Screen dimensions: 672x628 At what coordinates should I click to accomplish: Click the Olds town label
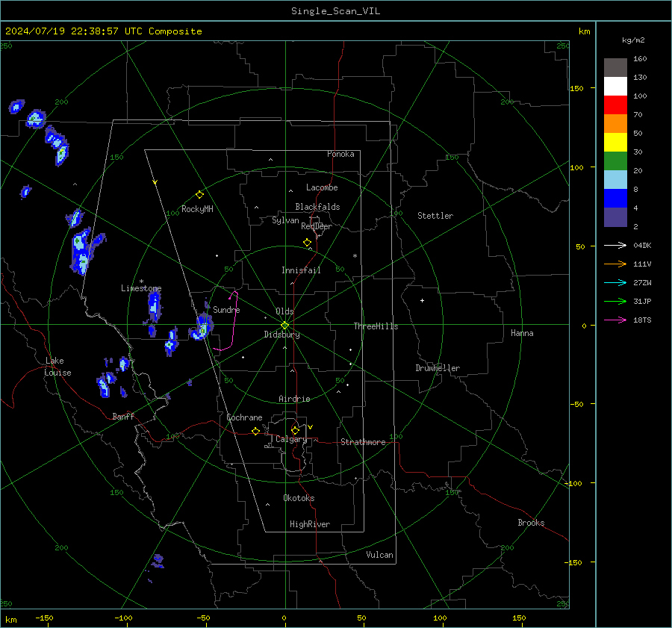(284, 311)
